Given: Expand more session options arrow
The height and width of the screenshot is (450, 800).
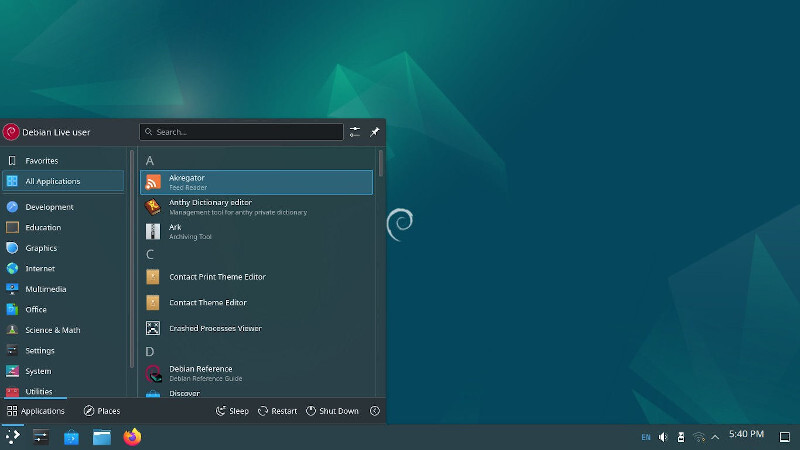Looking at the screenshot, I should [375, 411].
